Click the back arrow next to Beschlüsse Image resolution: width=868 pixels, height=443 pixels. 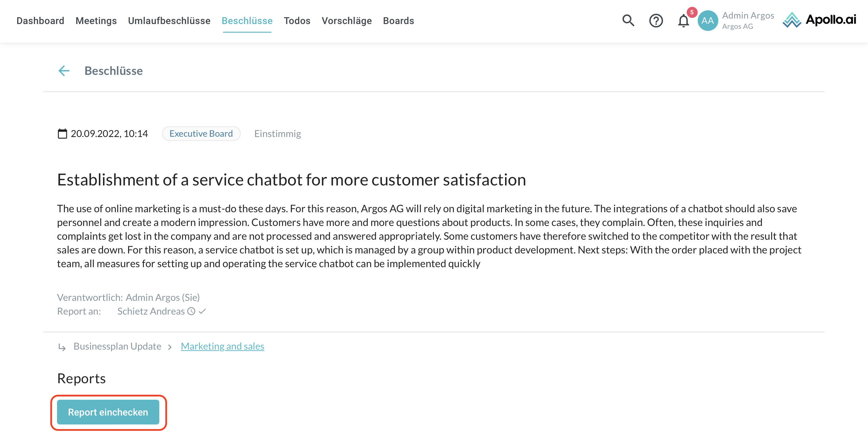click(x=64, y=71)
